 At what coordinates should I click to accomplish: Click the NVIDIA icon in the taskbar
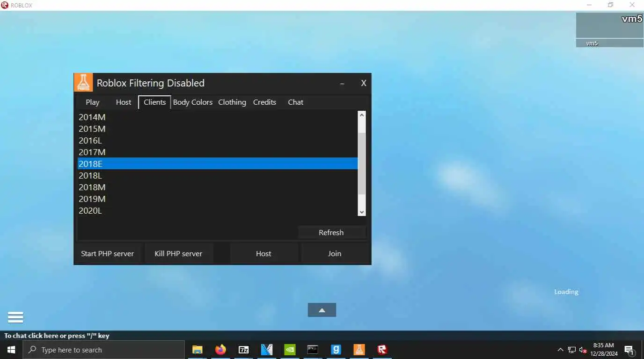coord(290,350)
